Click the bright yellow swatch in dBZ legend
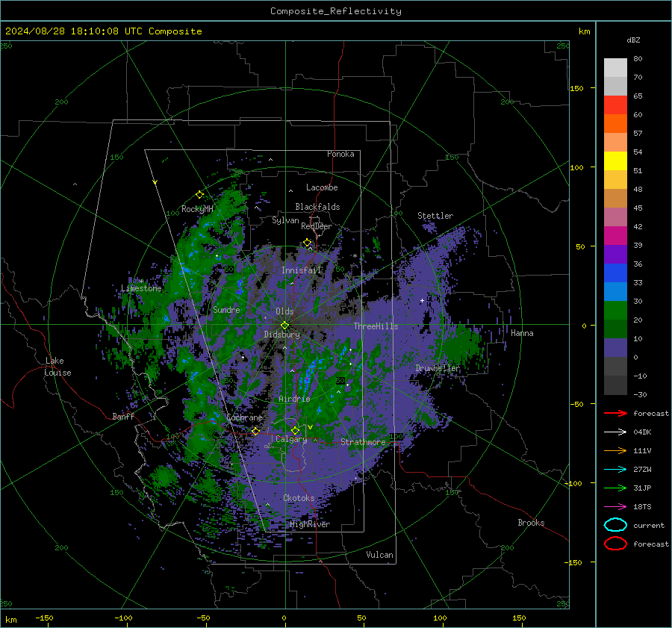The width and height of the screenshot is (672, 628). [x=615, y=161]
